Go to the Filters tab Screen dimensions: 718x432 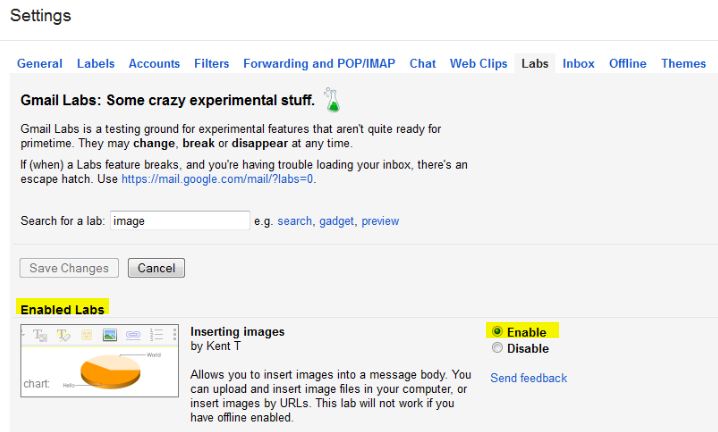pyautogui.click(x=212, y=64)
